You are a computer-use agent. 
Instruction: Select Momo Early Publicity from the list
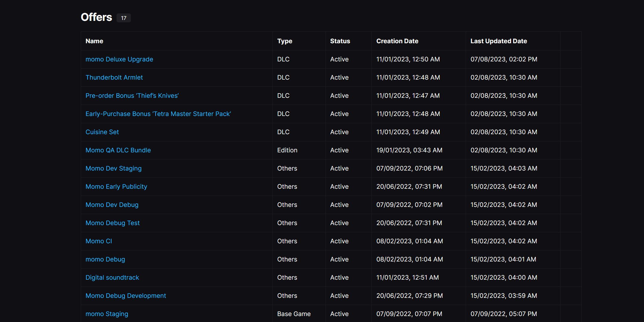(116, 186)
